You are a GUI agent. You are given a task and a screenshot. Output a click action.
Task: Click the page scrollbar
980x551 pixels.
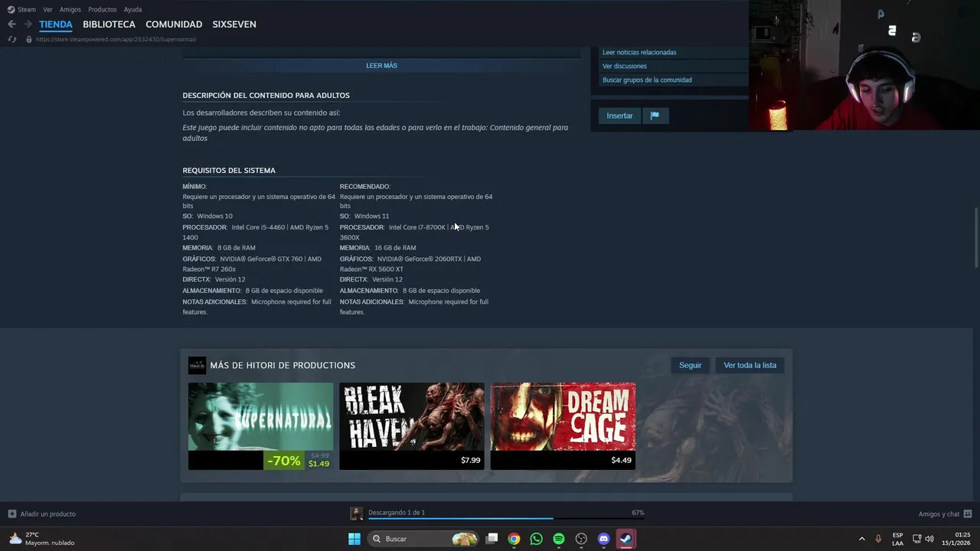pos(975,237)
